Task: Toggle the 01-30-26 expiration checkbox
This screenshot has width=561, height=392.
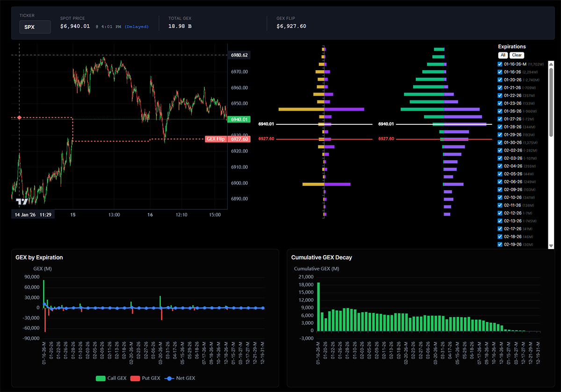Action: tap(500, 143)
